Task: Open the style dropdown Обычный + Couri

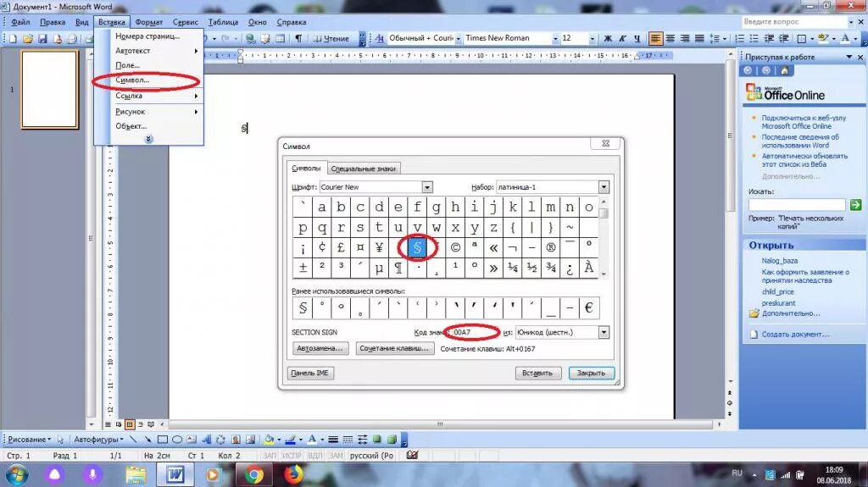Action: (x=459, y=38)
